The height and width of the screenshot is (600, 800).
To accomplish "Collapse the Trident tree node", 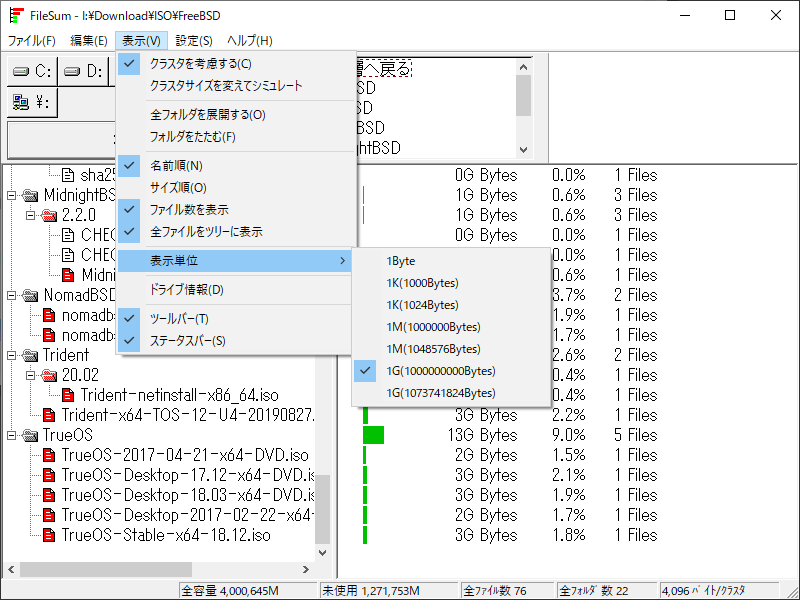I will coord(12,356).
